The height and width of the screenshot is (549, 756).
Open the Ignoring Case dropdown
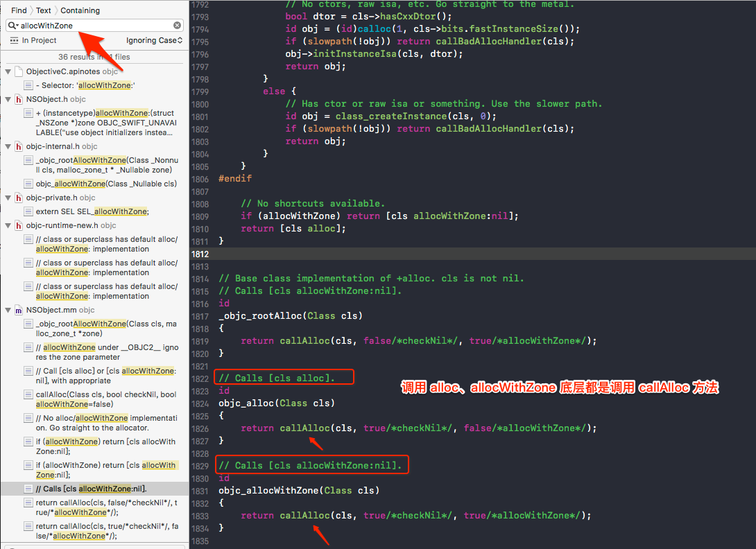(x=154, y=40)
